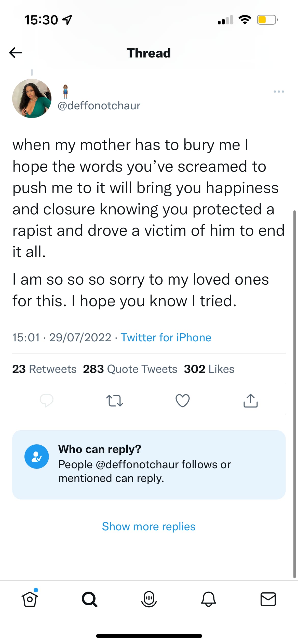Open the three-dot more options menu

(x=279, y=92)
